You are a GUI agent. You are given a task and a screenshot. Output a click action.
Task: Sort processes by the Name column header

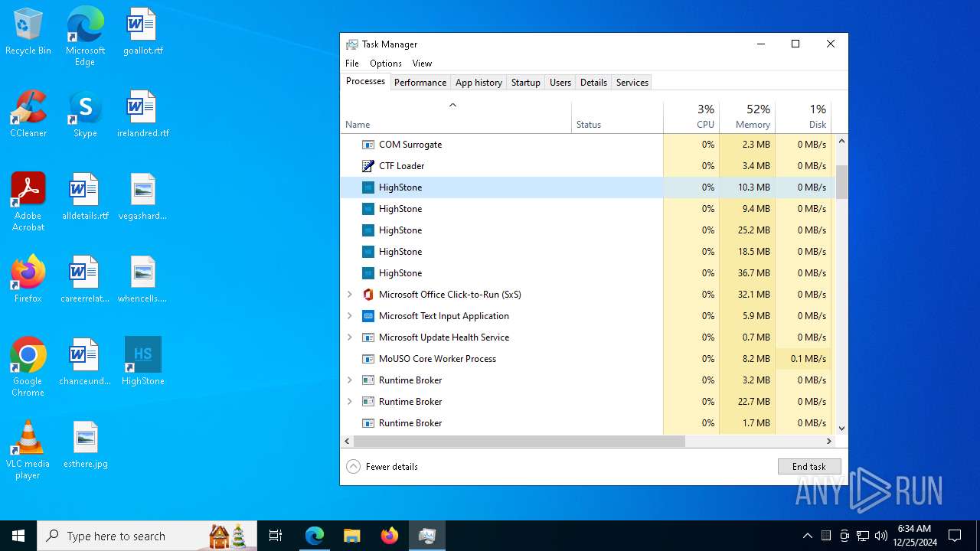click(x=456, y=116)
